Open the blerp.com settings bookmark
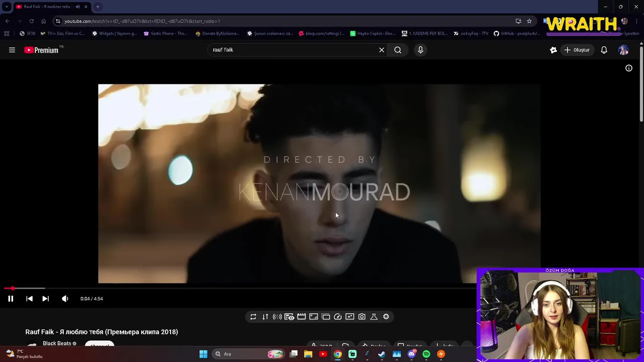The height and width of the screenshot is (362, 644). (x=321, y=34)
